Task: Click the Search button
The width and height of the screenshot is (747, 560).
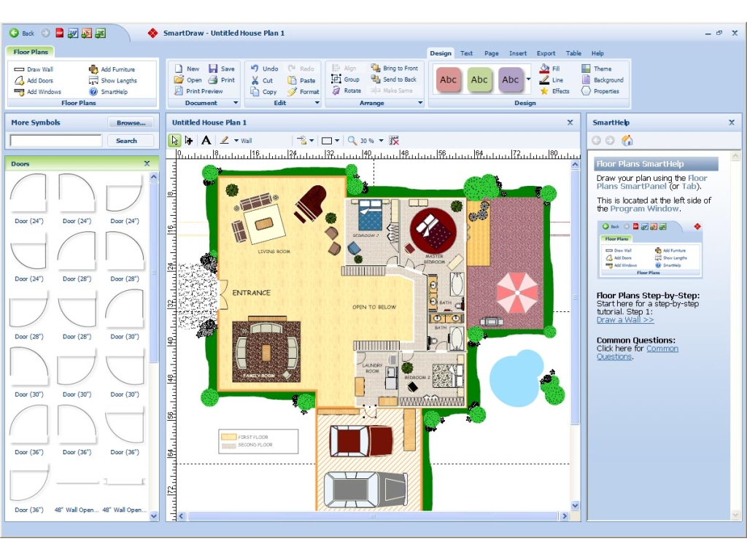Action: [126, 141]
